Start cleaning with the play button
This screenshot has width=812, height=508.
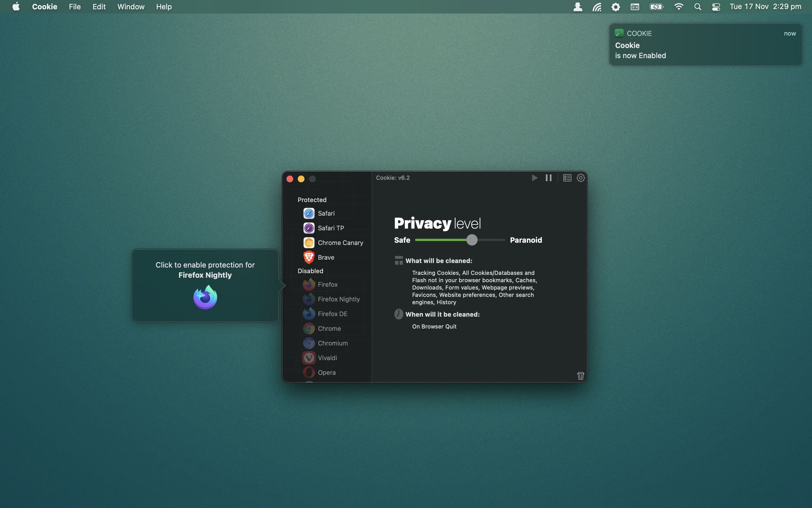point(535,178)
